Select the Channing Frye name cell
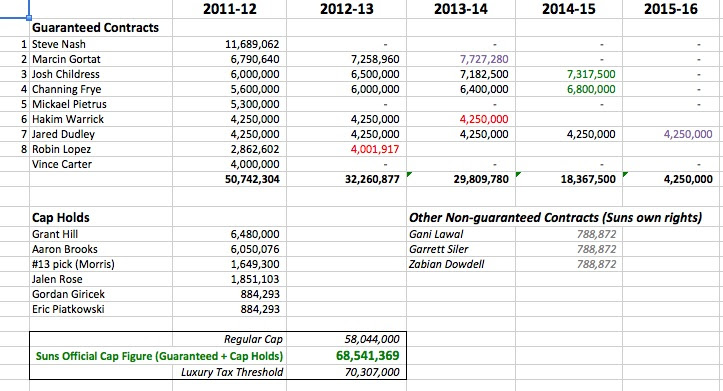The width and height of the screenshot is (723, 391). (x=101, y=89)
